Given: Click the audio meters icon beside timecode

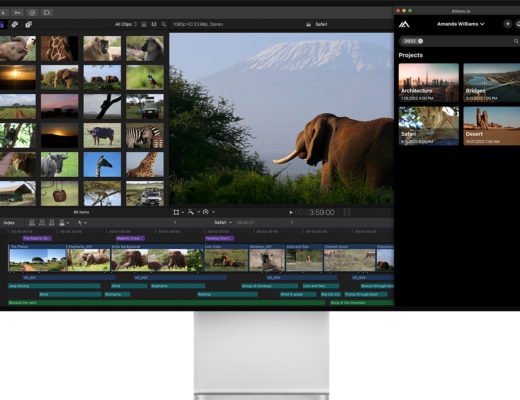Looking at the screenshot, I should [x=347, y=212].
